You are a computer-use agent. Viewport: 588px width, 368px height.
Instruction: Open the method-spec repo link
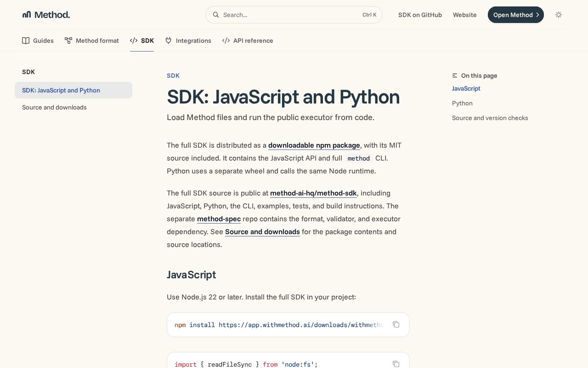[x=219, y=219]
